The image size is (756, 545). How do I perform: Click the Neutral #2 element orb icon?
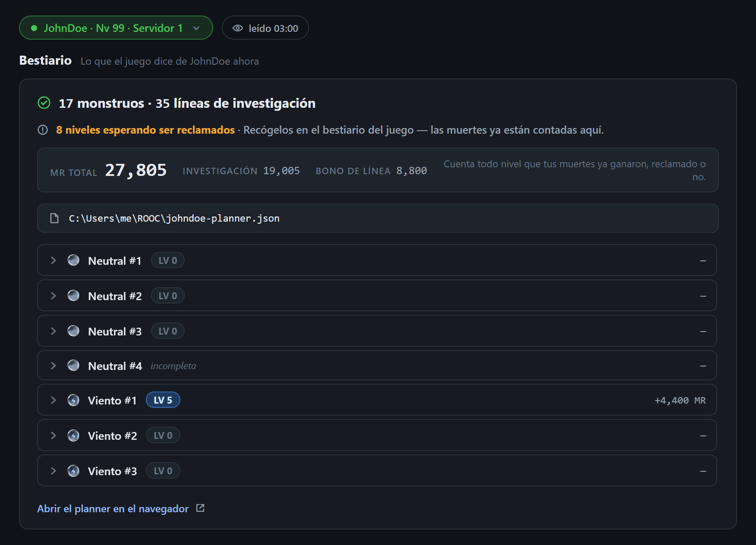[x=73, y=295]
